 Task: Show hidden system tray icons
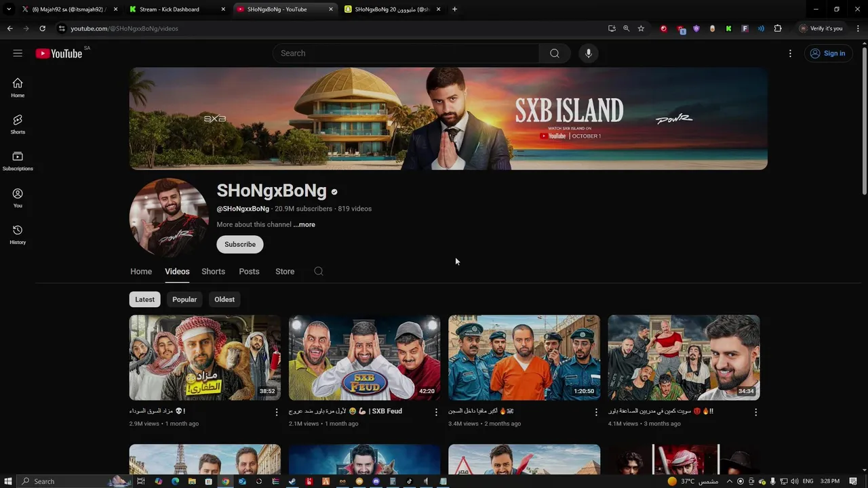coord(730,481)
